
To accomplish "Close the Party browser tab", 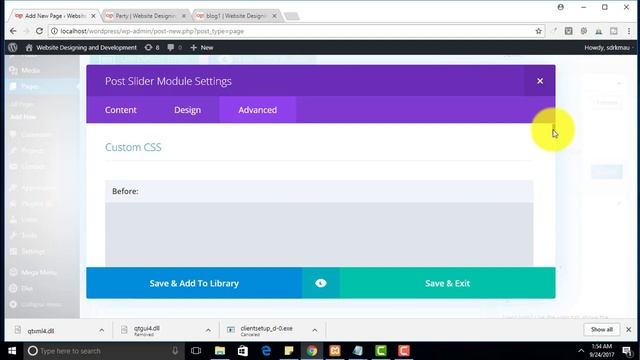I will pos(184,16).
